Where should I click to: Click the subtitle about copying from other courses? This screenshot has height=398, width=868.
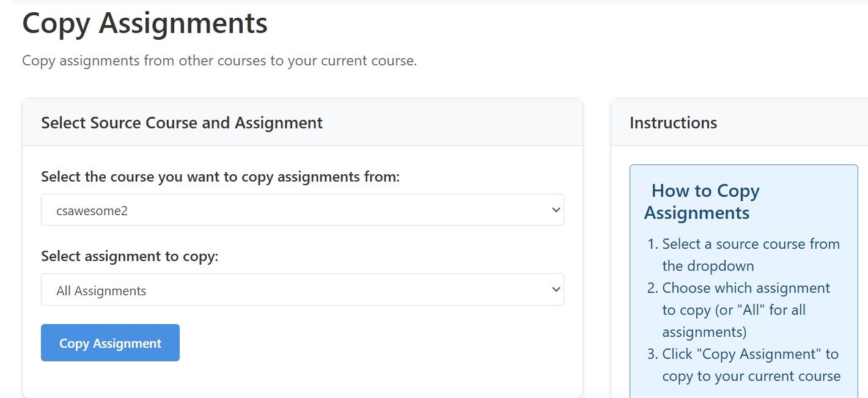tap(219, 61)
